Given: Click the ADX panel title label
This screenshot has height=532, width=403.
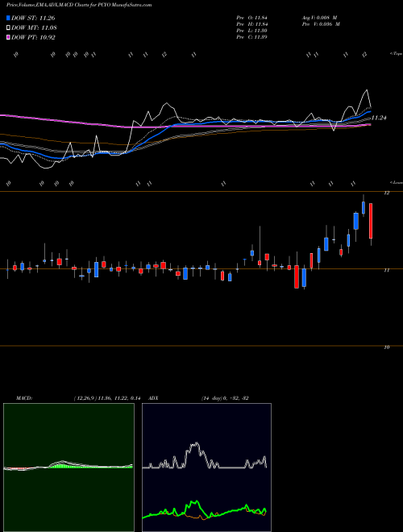Looking at the screenshot, I should point(153,398).
